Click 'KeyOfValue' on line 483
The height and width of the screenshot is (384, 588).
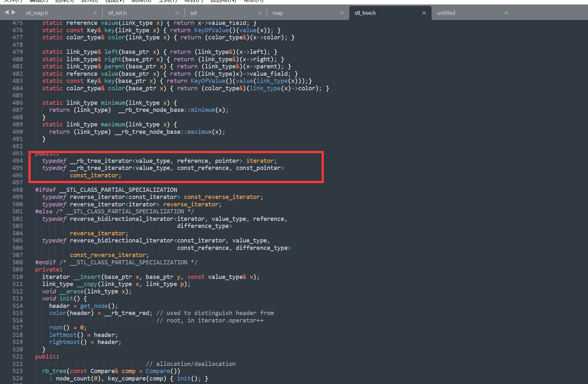[208, 81]
